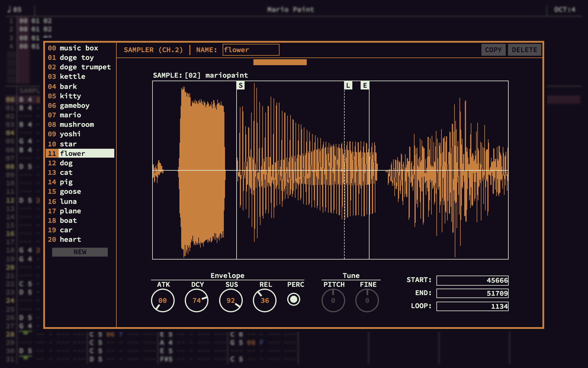Click the REL envelope knob
The width and height of the screenshot is (588, 368).
265,300
